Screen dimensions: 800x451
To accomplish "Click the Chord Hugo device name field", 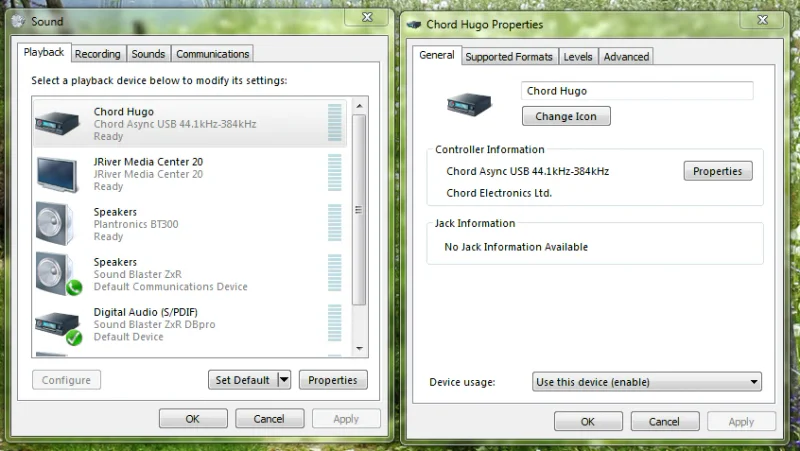I will (x=637, y=91).
